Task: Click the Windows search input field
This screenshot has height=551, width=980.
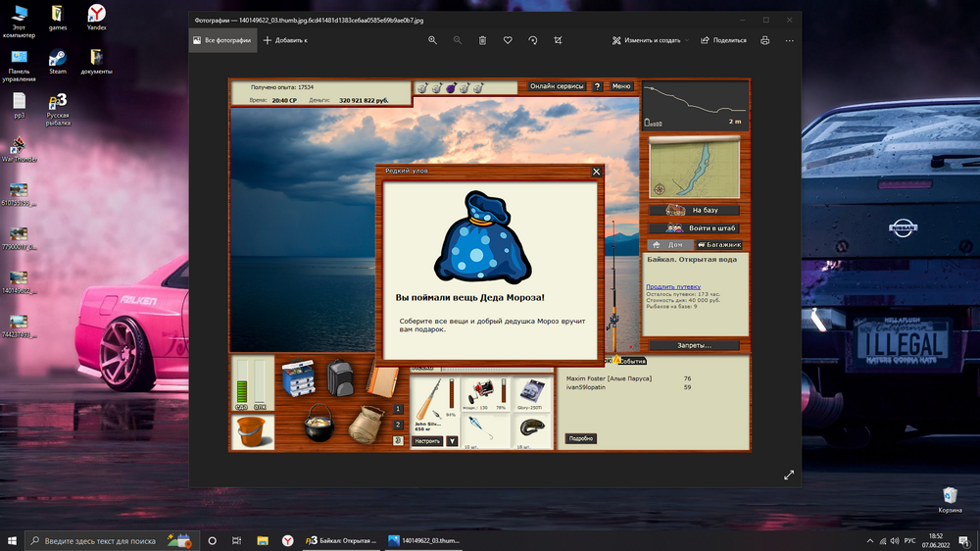Action: [x=98, y=540]
